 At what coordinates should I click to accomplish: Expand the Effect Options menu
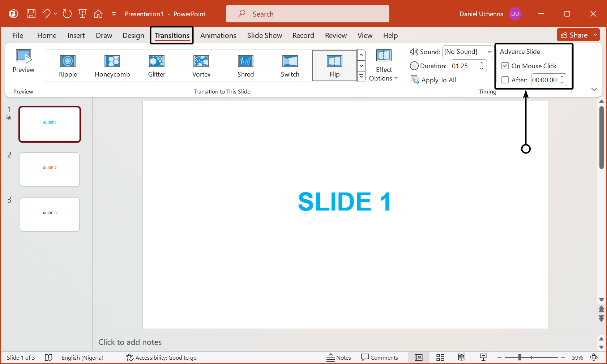(x=384, y=66)
